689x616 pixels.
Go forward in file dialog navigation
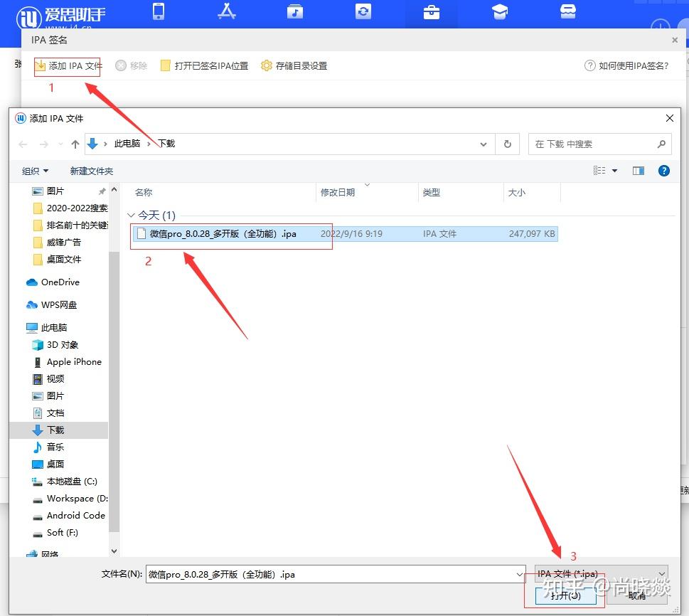click(x=43, y=144)
